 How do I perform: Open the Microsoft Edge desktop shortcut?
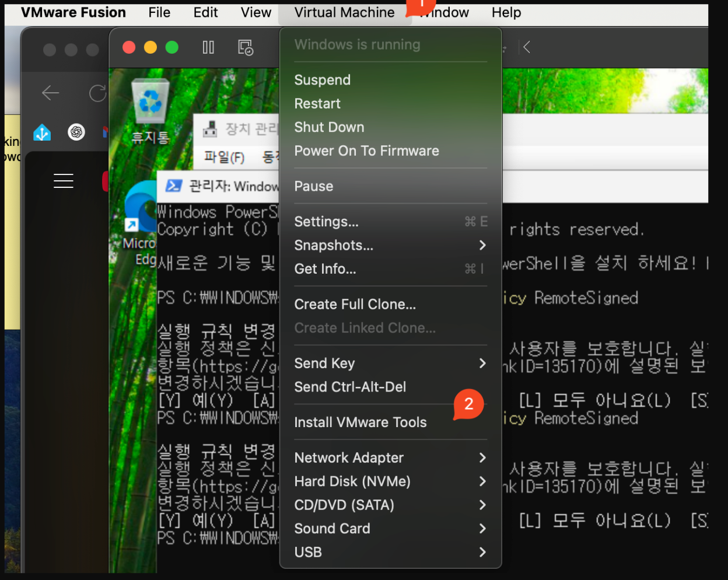[x=141, y=207]
